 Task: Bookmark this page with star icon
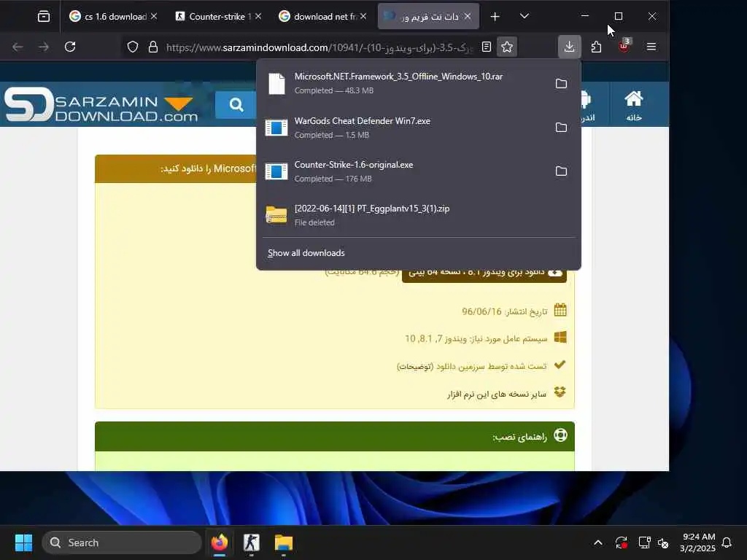point(507,47)
